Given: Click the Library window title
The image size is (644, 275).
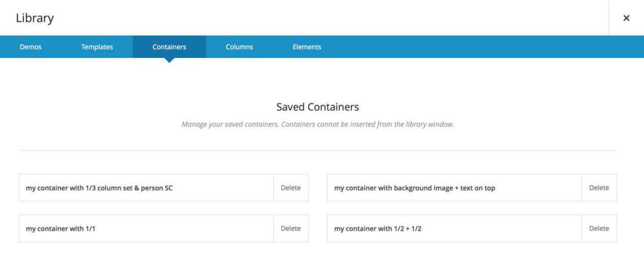Looking at the screenshot, I should (x=35, y=18).
